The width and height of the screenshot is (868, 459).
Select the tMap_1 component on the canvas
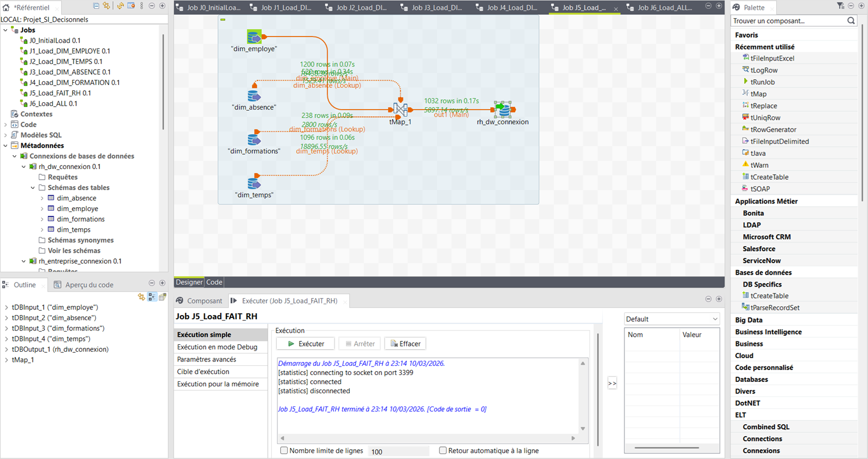[400, 108]
